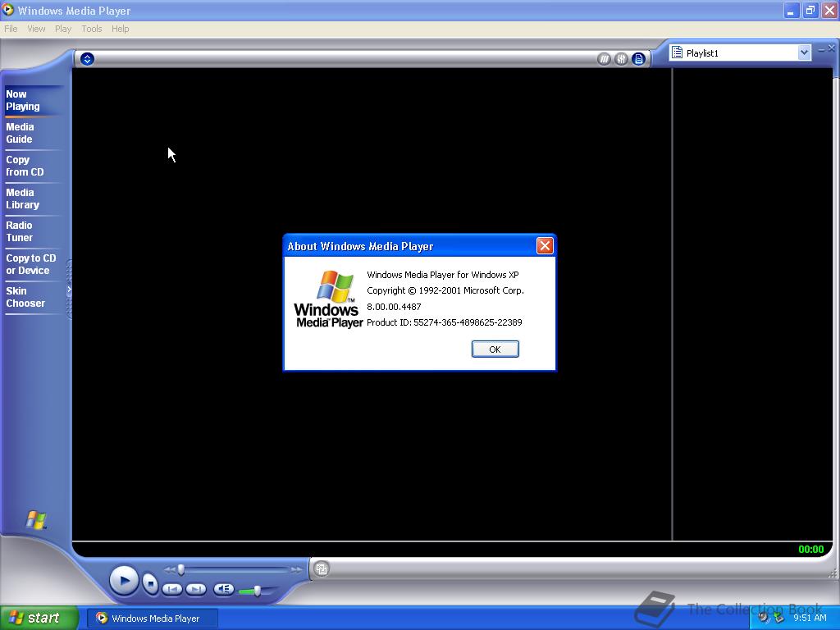Open the Media Library tab
This screenshot has height=630, width=840.
22,199
